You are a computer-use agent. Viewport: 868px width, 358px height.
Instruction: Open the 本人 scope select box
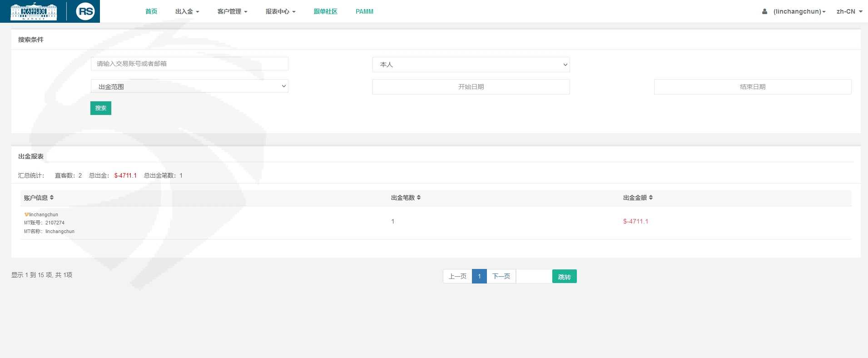471,65
